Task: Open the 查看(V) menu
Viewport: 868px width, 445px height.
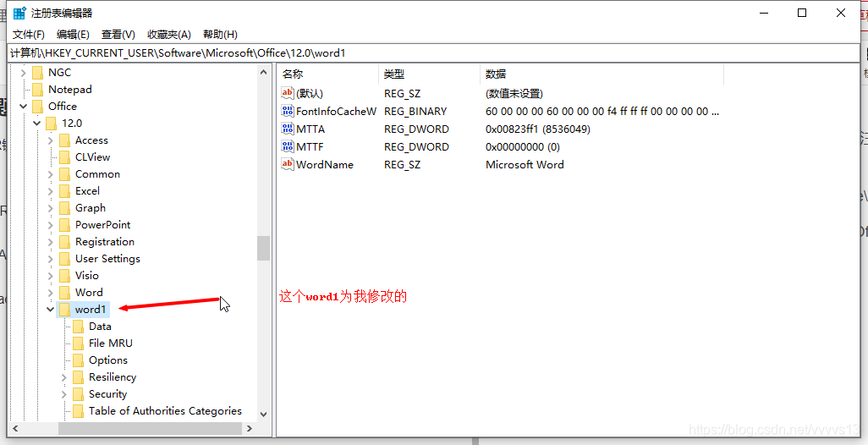Action: tap(118, 35)
